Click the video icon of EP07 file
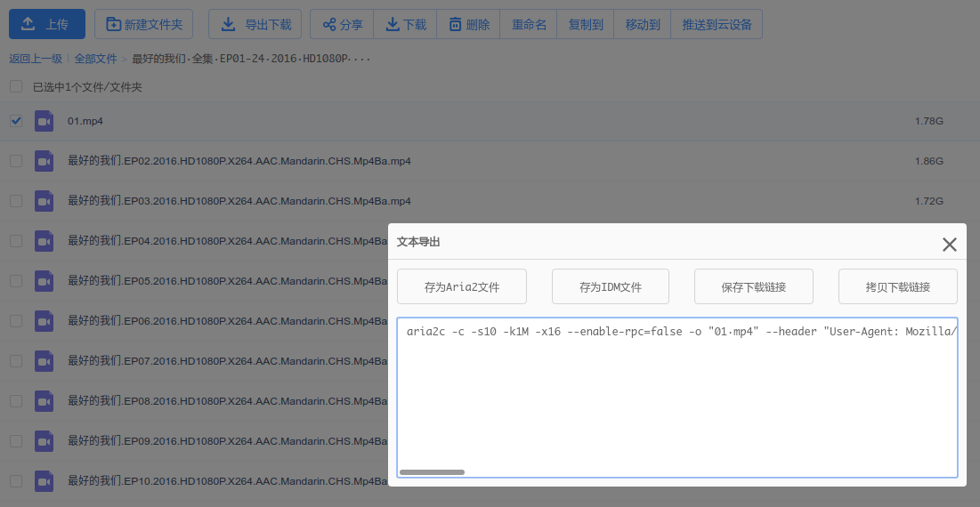Screen dimensions: 980x507 point(44,361)
